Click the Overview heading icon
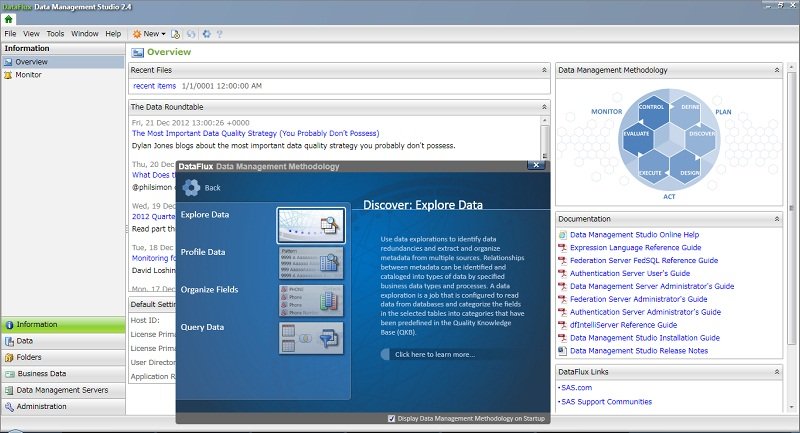The image size is (800, 433). coord(137,53)
